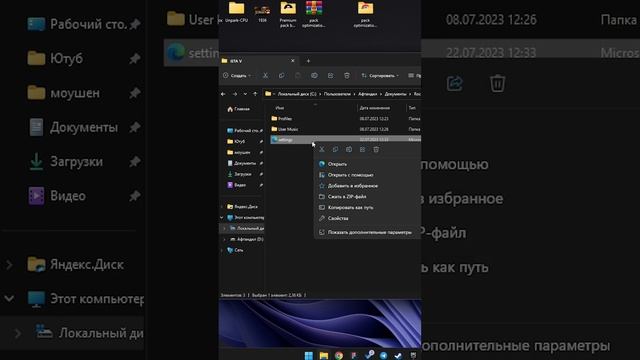Viewport: 640px width, 360px height.
Task: Choose Копировать как путь in the sharp context menu
Action: pos(367,207)
